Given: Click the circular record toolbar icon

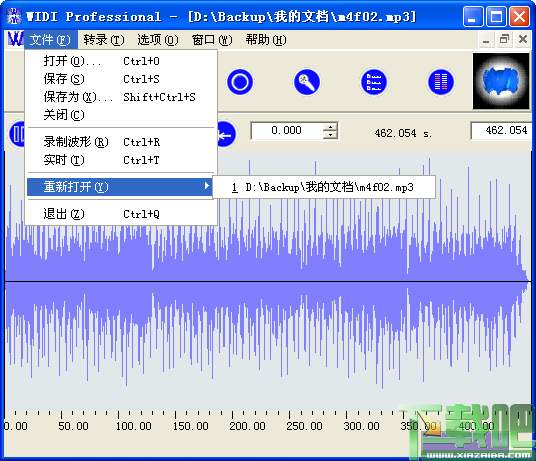Looking at the screenshot, I should point(240,82).
